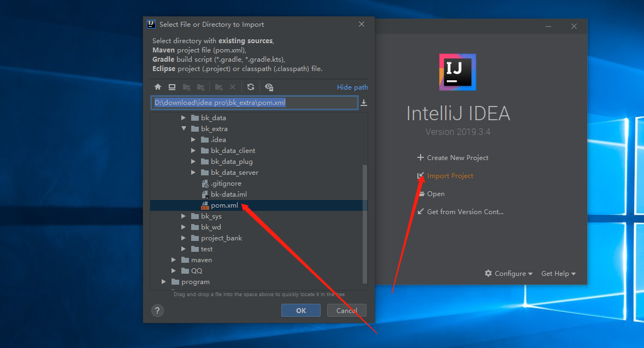
Task: Expand the project_bank folder
Action: [183, 238]
